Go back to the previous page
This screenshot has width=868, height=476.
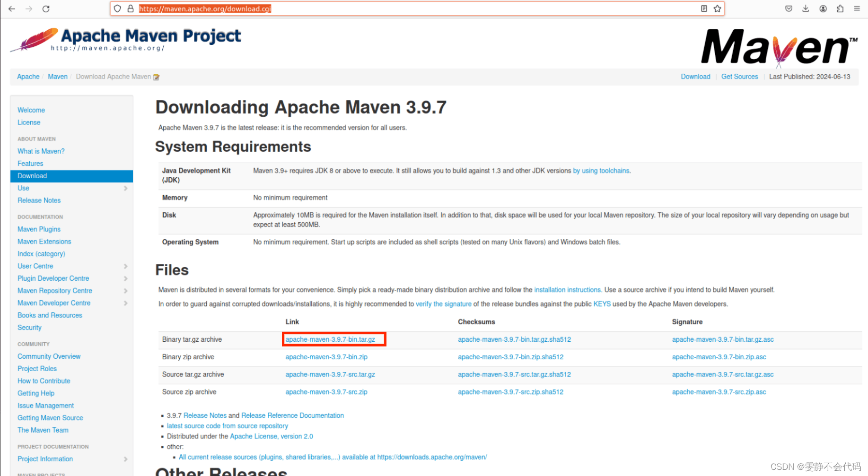point(11,9)
